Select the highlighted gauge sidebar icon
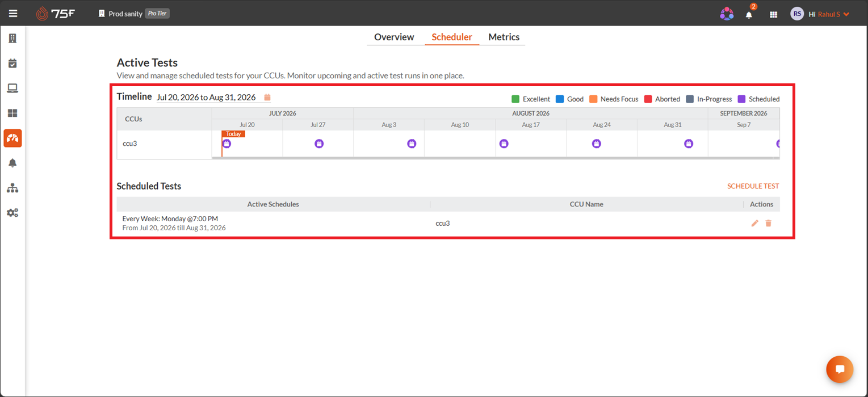This screenshot has height=397, width=868. (x=12, y=138)
